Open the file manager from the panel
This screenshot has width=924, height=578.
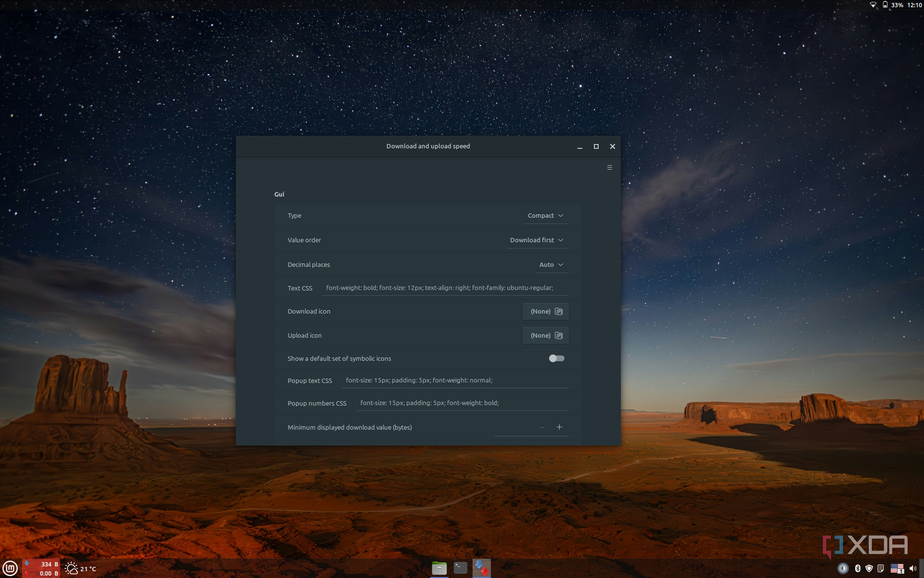tap(439, 568)
